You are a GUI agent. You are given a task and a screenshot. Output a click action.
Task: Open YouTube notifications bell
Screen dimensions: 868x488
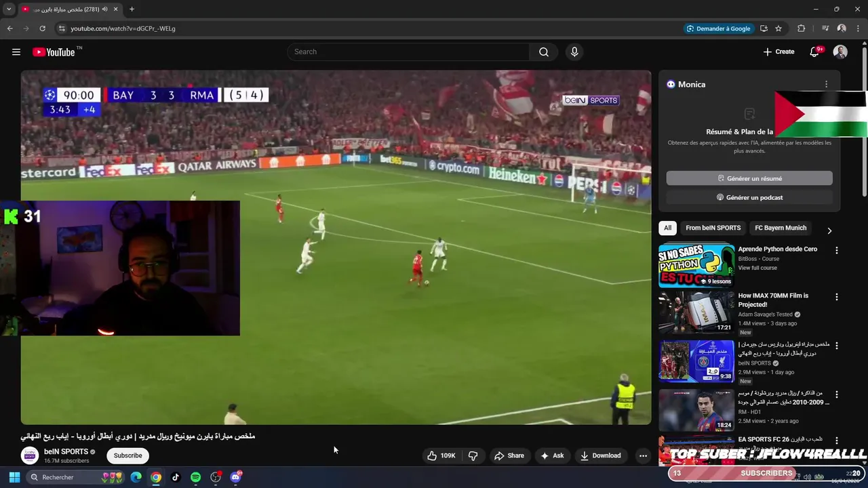pos(815,52)
